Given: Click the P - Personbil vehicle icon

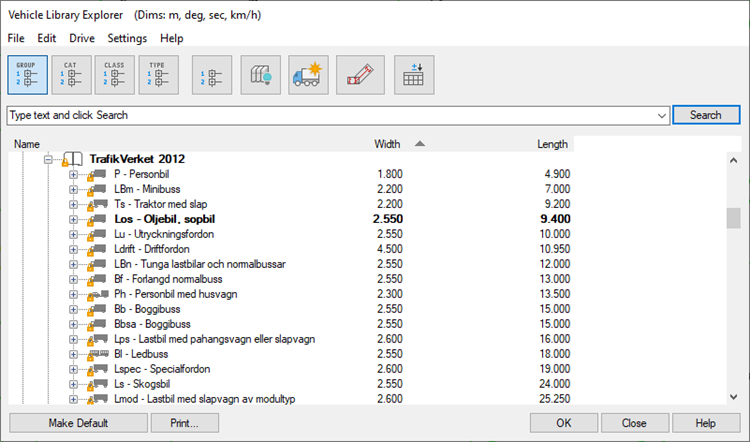Looking at the screenshot, I should (x=98, y=174).
